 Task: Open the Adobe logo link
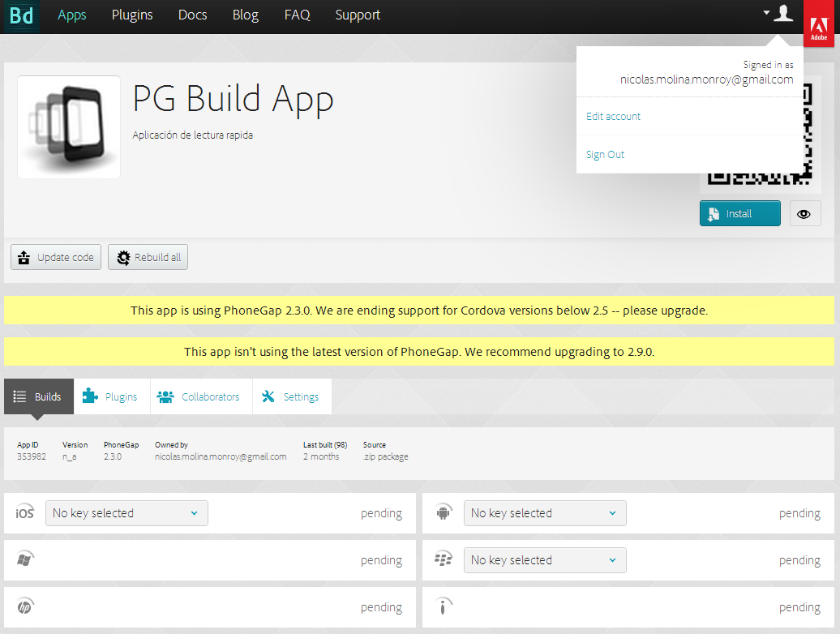819,24
